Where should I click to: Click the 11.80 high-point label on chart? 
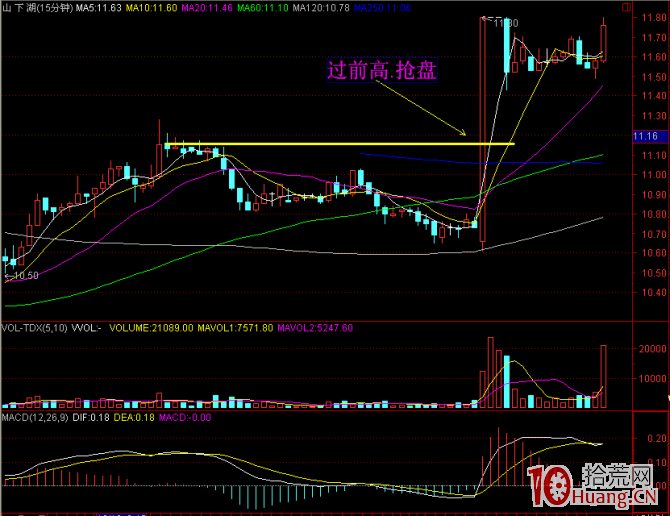tap(506, 23)
